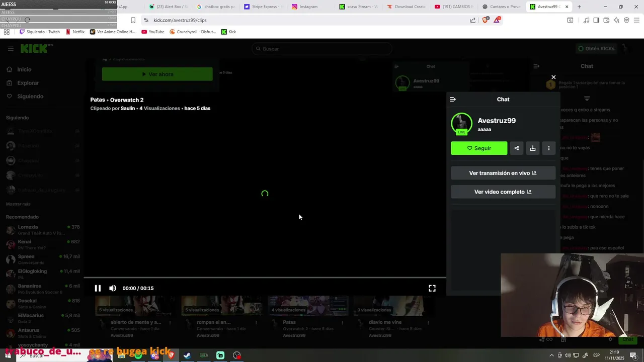Open Spotify from the taskbar

pos(138,355)
